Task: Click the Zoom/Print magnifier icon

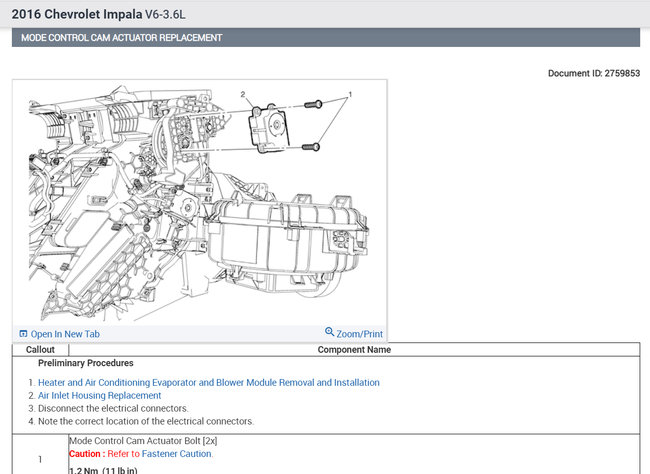Action: 329,333
